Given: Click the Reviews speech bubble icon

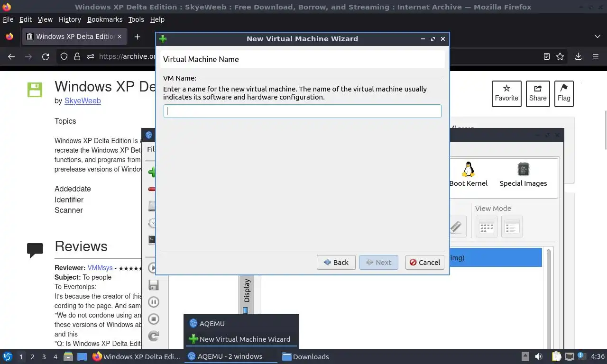Looking at the screenshot, I should [x=35, y=250].
